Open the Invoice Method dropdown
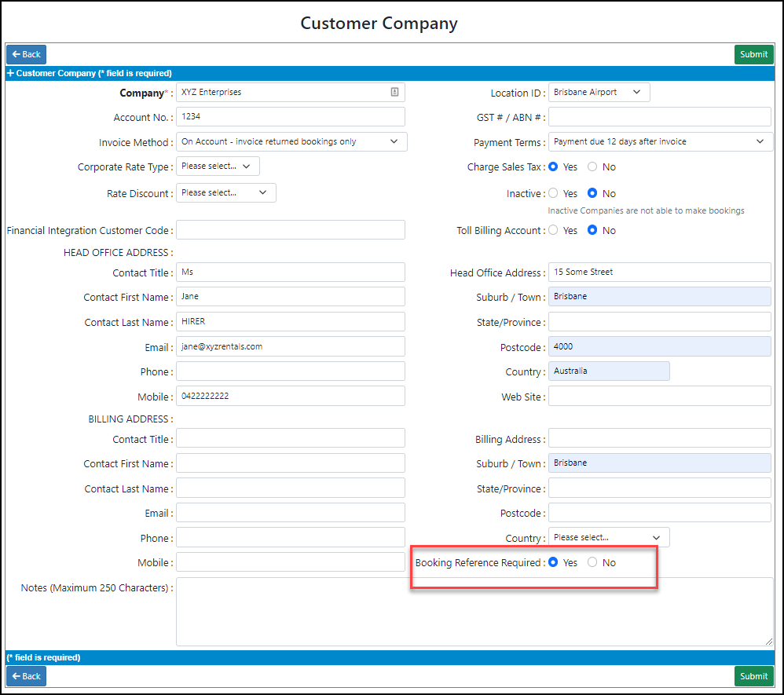Viewport: 784px width, 695px height. tap(291, 141)
